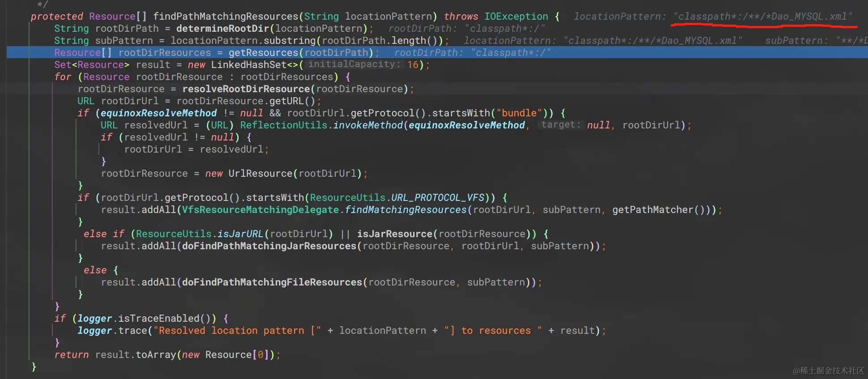868x379 pixels.
Task: Click the getPathMatcher call
Action: tap(652, 210)
